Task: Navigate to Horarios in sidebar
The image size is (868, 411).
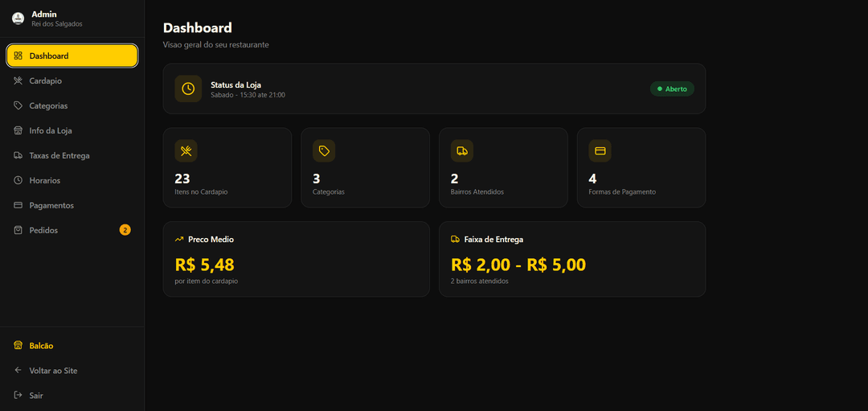Action: pos(45,180)
